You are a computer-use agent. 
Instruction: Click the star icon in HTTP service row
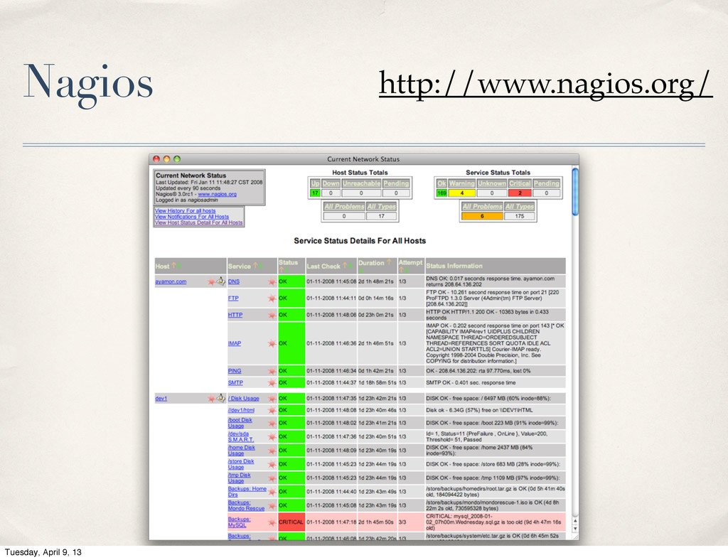[272, 315]
